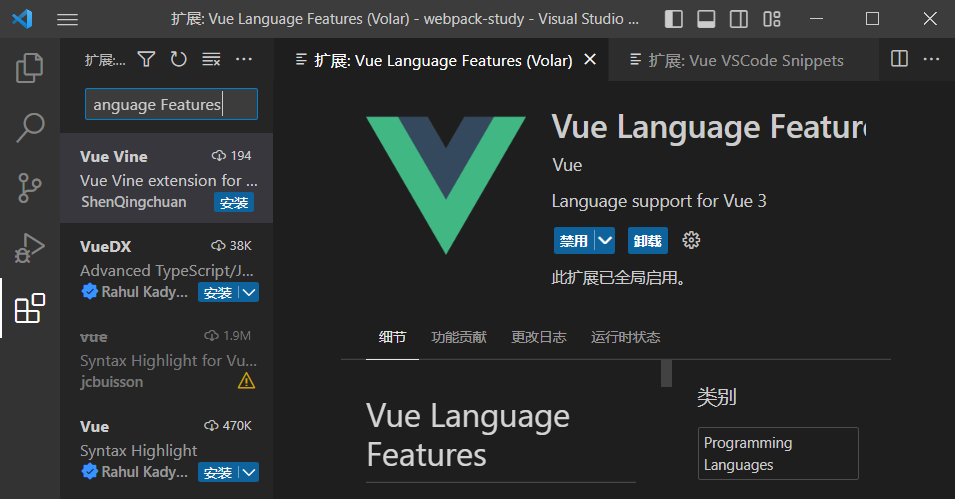Select the vue by jcbuisson entry
Screen dimensions: 955x499
(166, 358)
